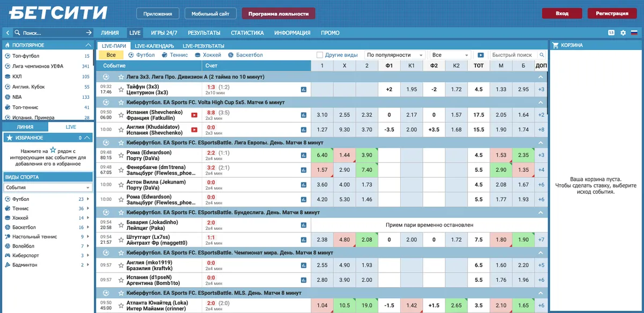Click the video filter play icon
The image size is (644, 313).
(481, 55)
